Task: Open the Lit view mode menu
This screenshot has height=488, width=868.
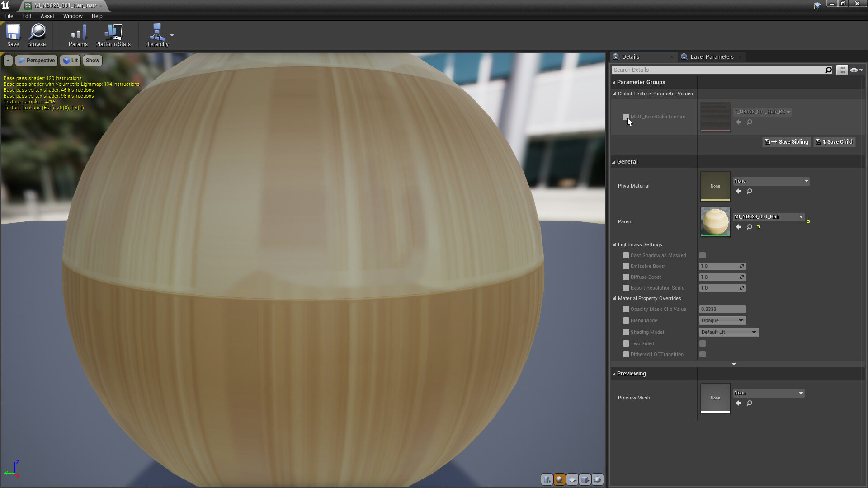Action: [71, 61]
